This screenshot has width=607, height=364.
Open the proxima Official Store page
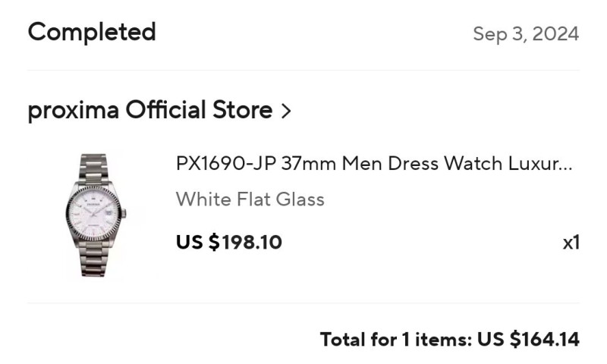(149, 111)
